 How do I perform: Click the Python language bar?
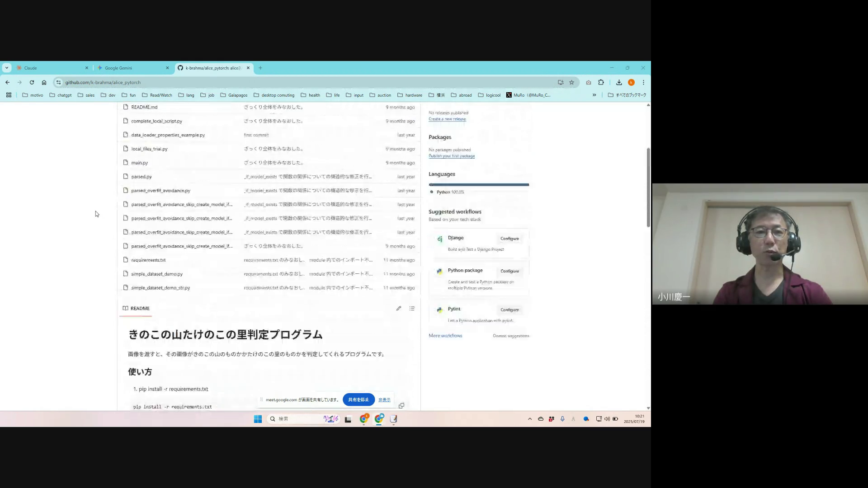tap(479, 184)
